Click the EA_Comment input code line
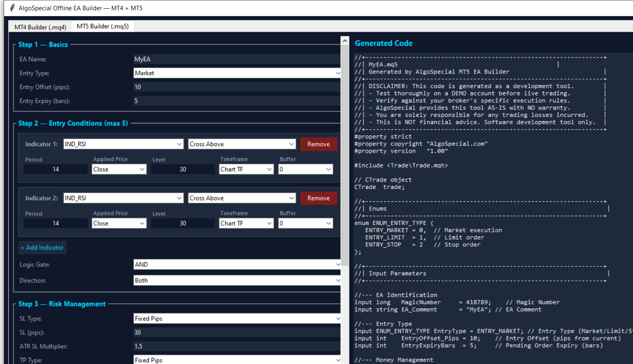The image size is (633, 364). pyautogui.click(x=448, y=310)
